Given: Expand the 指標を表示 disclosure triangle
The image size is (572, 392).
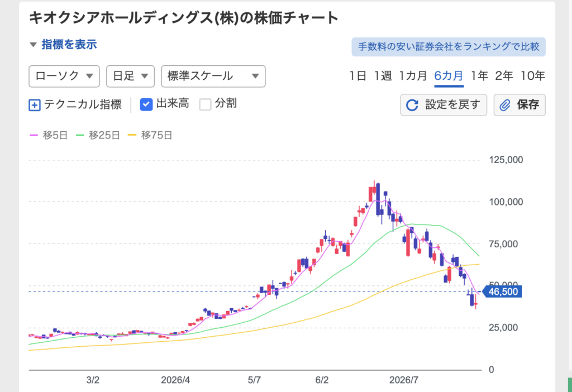Looking at the screenshot, I should point(33,45).
